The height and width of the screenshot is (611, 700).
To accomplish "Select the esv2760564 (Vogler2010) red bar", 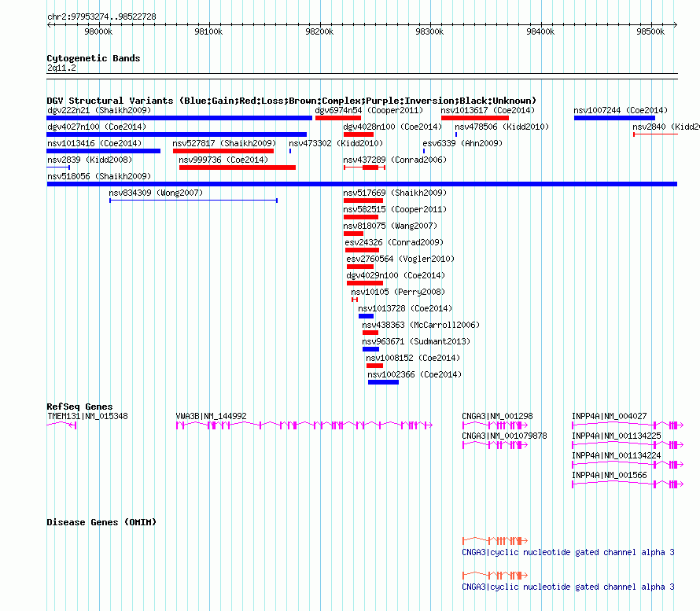I will pyautogui.click(x=359, y=267).
